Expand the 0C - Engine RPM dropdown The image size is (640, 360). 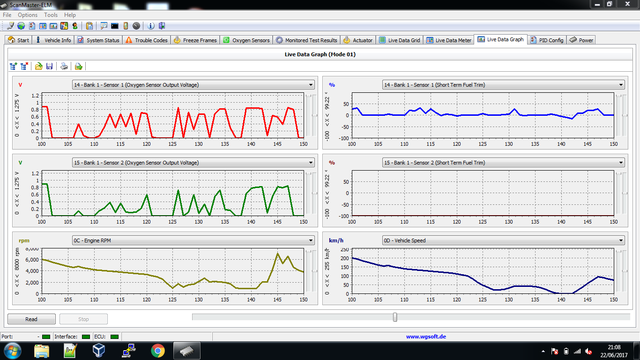point(311,240)
